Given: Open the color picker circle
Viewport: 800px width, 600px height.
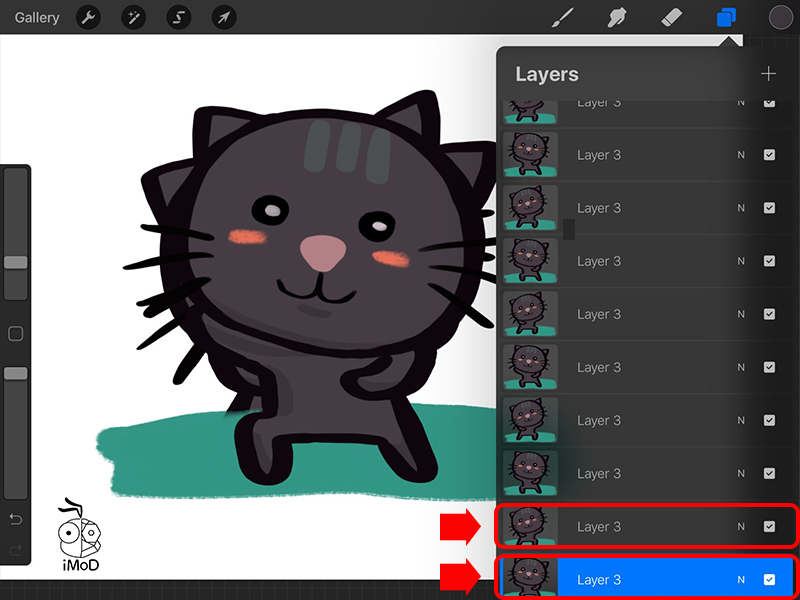Looking at the screenshot, I should pyautogui.click(x=781, y=18).
